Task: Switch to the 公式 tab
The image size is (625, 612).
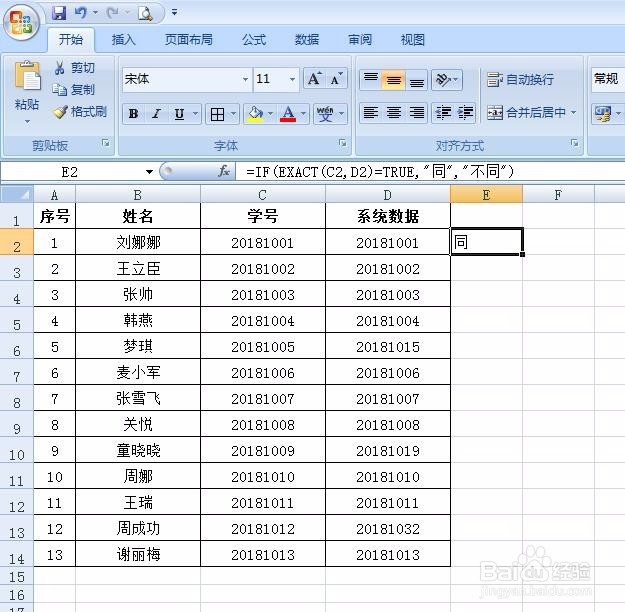Action: (x=254, y=39)
